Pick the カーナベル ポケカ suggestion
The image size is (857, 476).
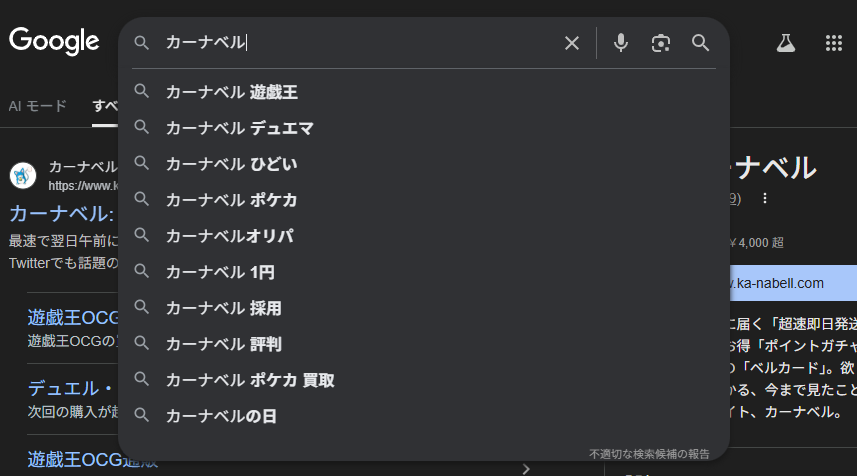[x=232, y=200]
